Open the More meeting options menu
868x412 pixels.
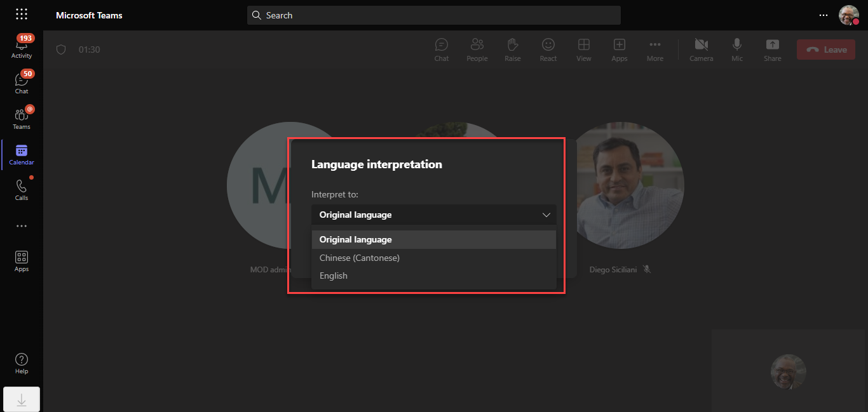(654, 49)
